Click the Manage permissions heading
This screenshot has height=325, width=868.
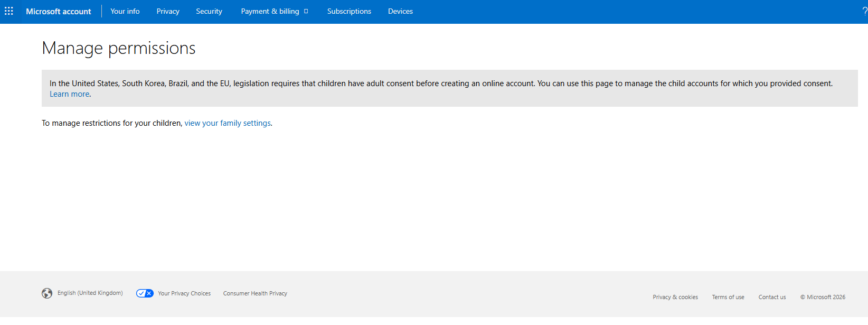coord(119,48)
